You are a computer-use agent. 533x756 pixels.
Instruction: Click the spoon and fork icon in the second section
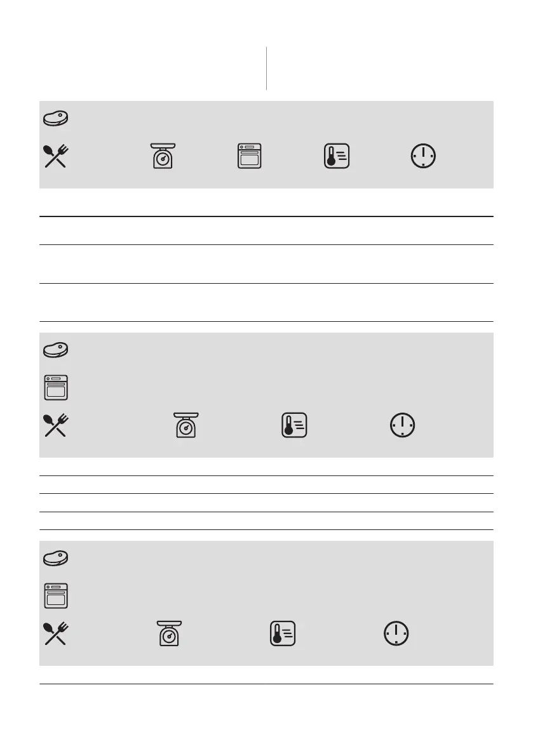(x=56, y=425)
